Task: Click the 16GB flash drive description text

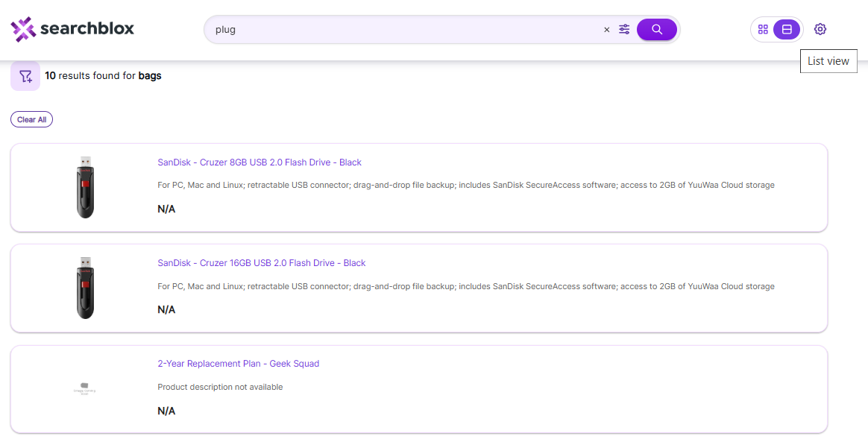Action: (x=466, y=286)
